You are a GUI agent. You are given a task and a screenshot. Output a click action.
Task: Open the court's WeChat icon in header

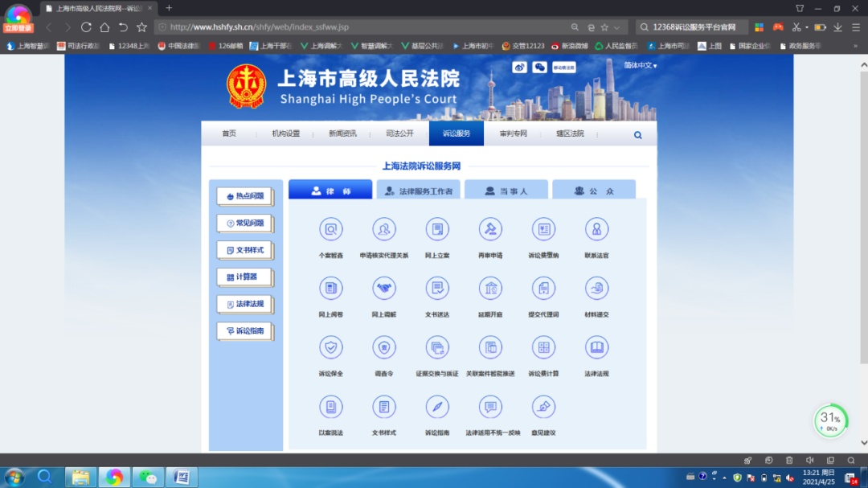[x=540, y=67]
